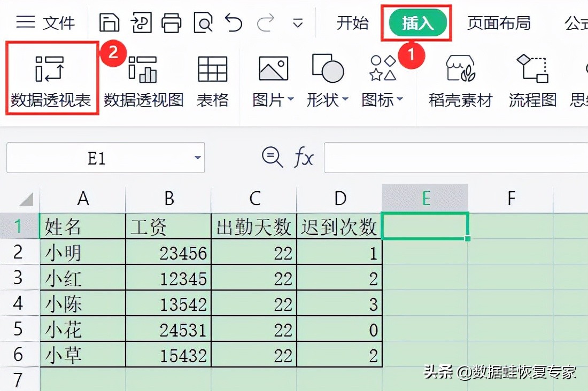The height and width of the screenshot is (391, 588).
Task: Select row 3 header
Action: point(19,277)
